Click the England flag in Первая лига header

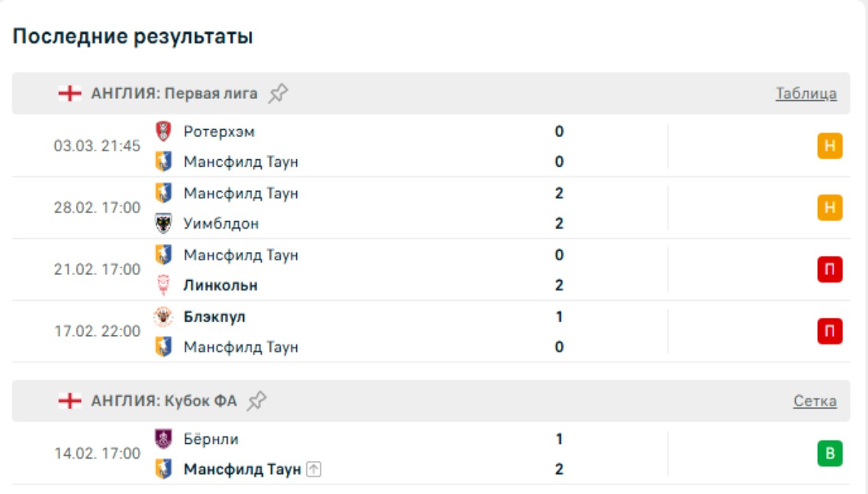69,94
